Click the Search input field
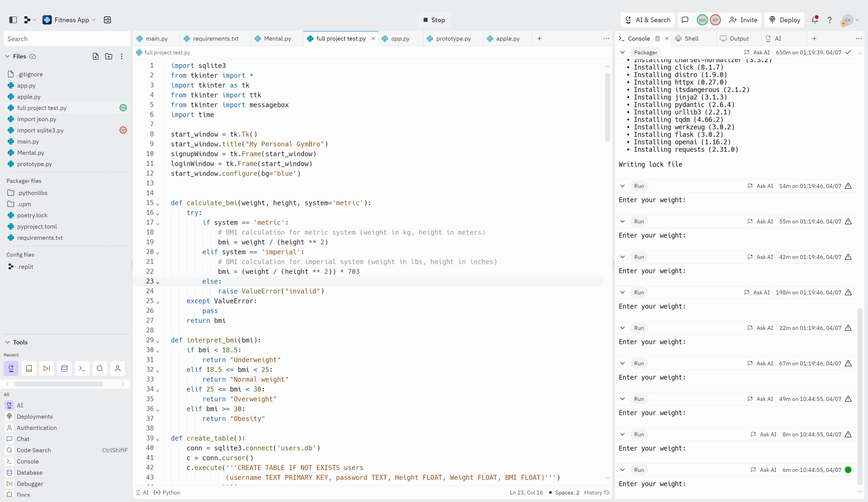Viewport: 868px width, 502px height. (x=67, y=39)
